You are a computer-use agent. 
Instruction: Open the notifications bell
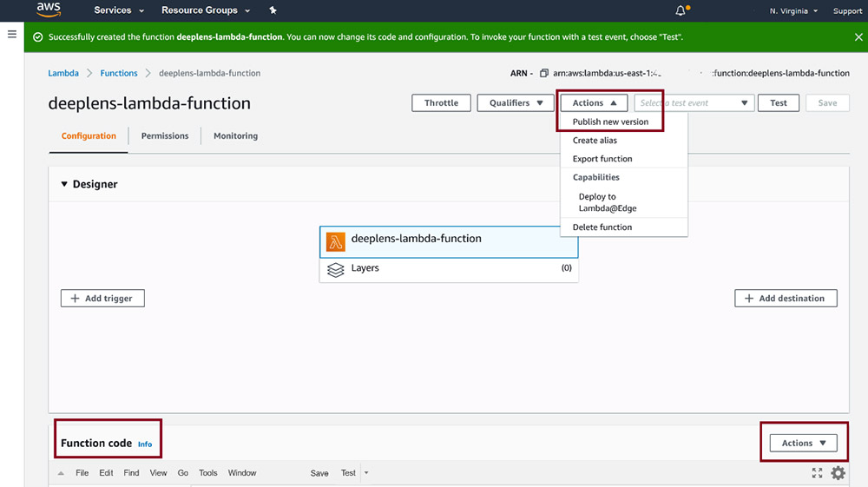(681, 10)
